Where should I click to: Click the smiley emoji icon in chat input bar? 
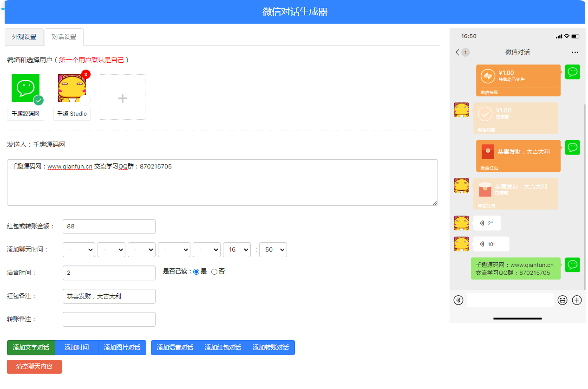pos(562,300)
